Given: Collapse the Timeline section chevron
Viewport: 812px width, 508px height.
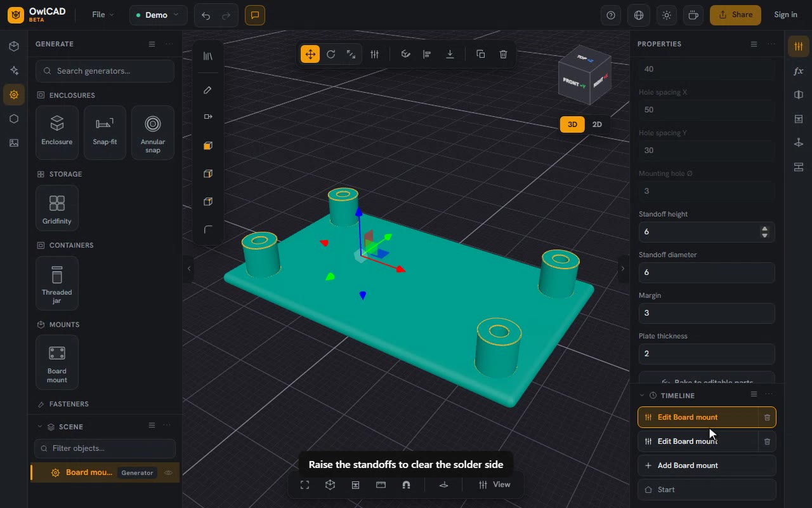Looking at the screenshot, I should (641, 395).
